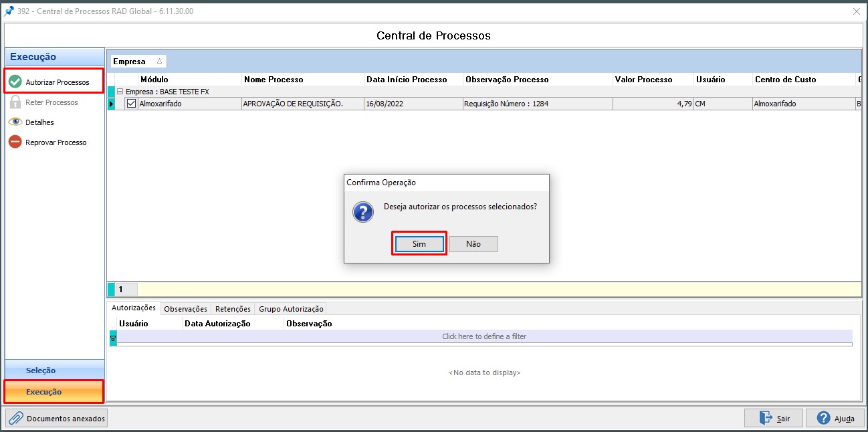Switch to the Seleção panel
The height and width of the screenshot is (432, 868).
tap(55, 370)
